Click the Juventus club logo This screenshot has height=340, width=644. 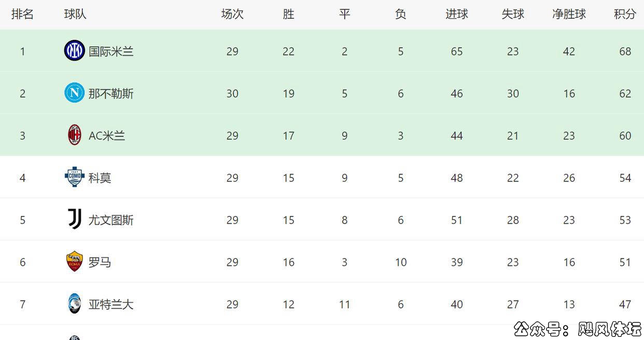(x=75, y=220)
